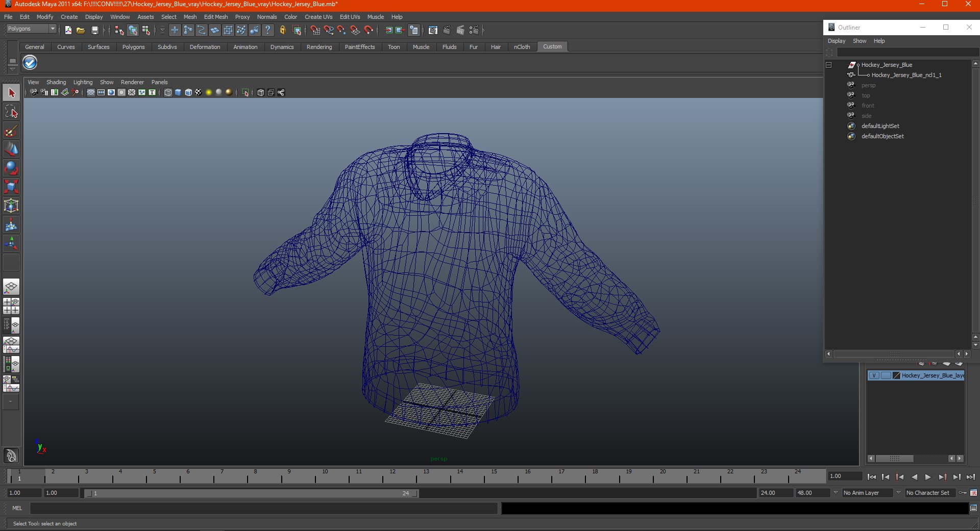Viewport: 980px width, 531px height.
Task: Click the Lock selection padlock icon
Action: [x=282, y=31]
